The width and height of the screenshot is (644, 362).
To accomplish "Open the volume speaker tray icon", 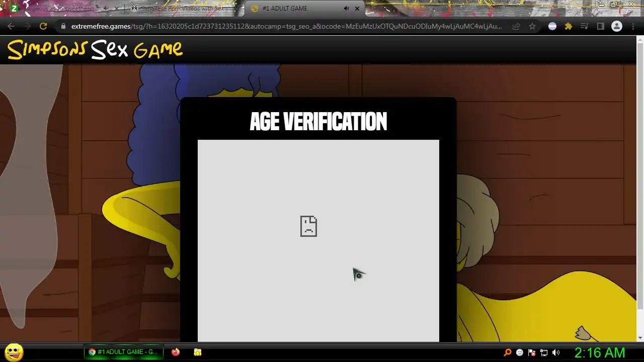I will [556, 352].
